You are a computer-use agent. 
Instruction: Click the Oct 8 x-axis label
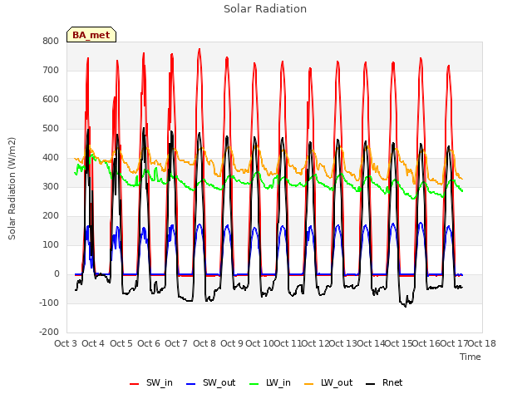pyautogui.click(x=204, y=343)
